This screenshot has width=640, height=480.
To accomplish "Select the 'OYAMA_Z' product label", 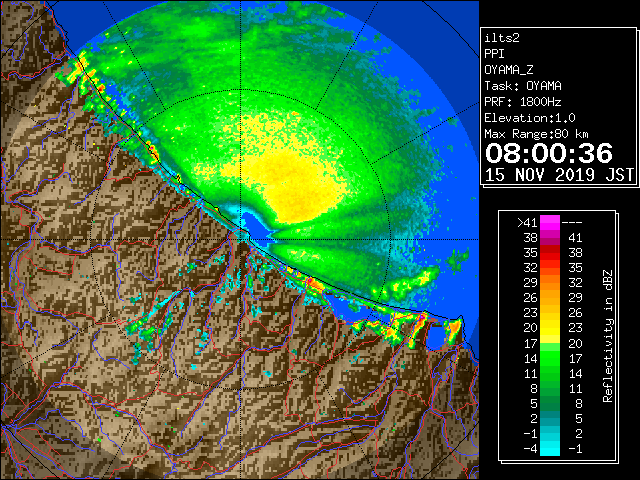I will pos(509,70).
